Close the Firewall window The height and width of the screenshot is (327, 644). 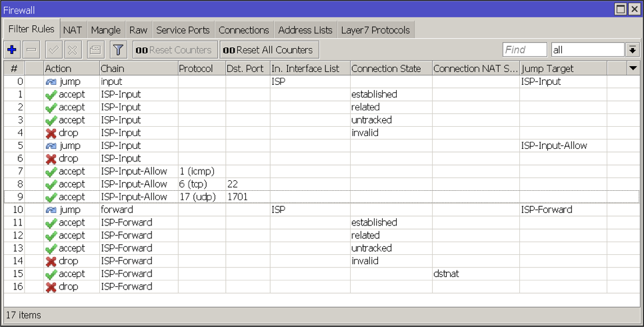click(634, 9)
